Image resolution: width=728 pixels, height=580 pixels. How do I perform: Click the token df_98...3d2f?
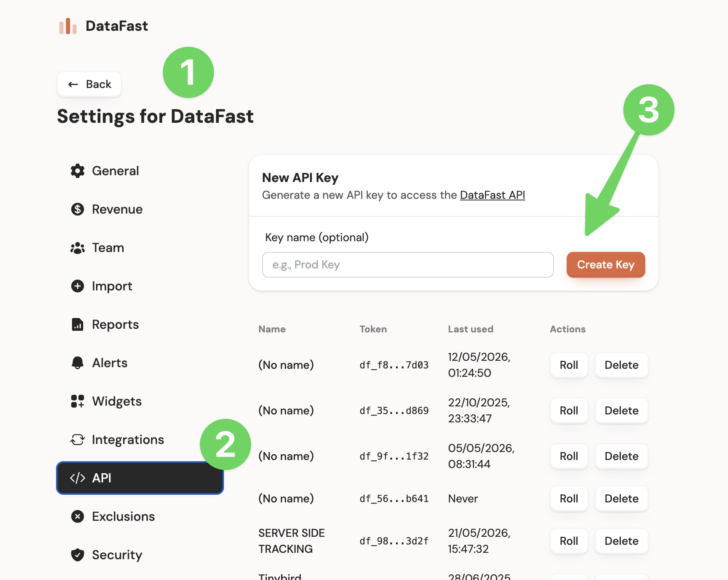(394, 541)
